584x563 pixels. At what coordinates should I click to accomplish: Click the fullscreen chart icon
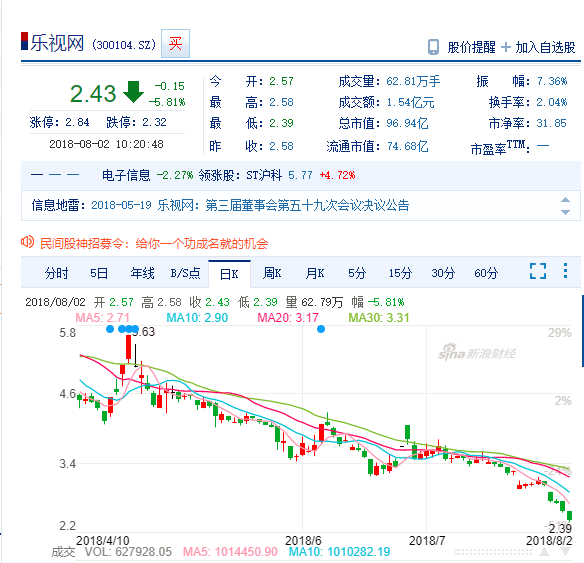538,271
